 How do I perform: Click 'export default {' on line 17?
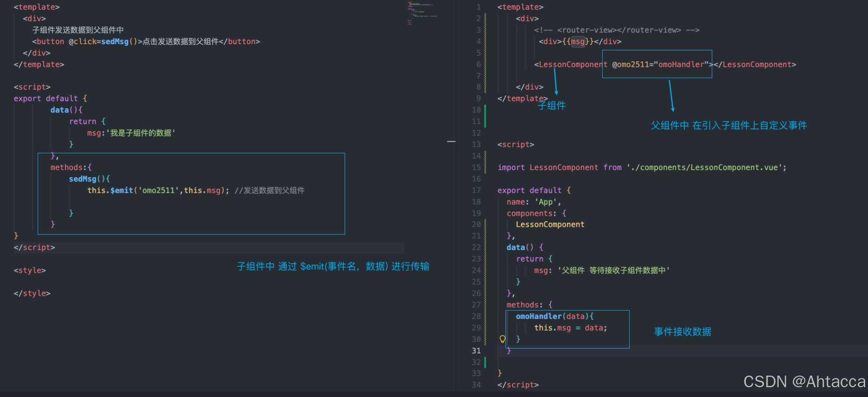coord(534,190)
